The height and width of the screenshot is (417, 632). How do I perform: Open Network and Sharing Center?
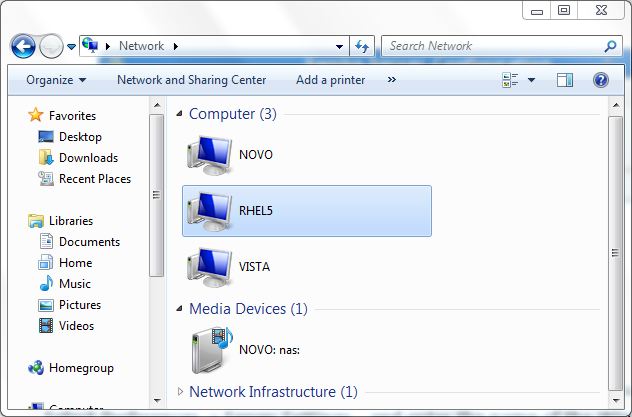(x=191, y=80)
